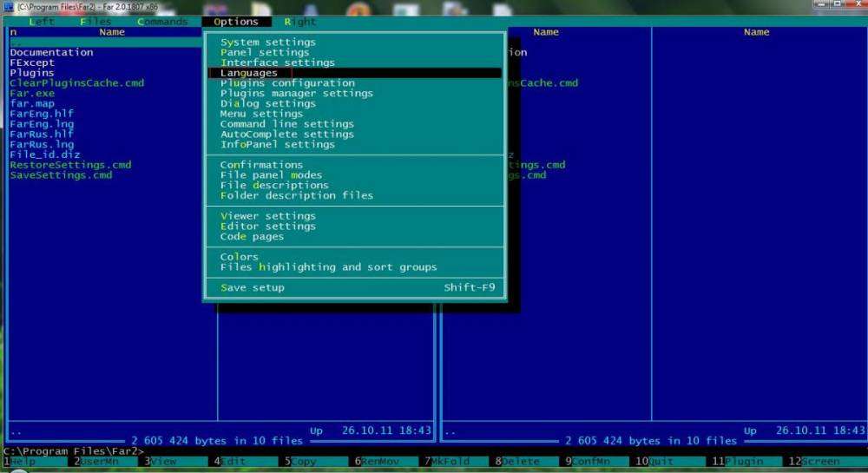Open the Right panel menu
868x473 pixels.
coord(300,22)
